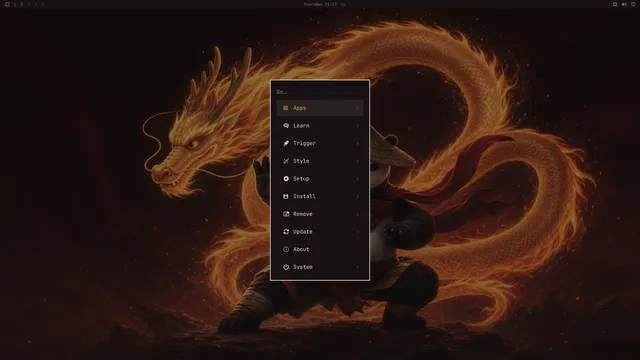Switch to workspace 1 in top bar
Image resolution: width=640 pixels, height=360 pixels.
coord(15,4)
